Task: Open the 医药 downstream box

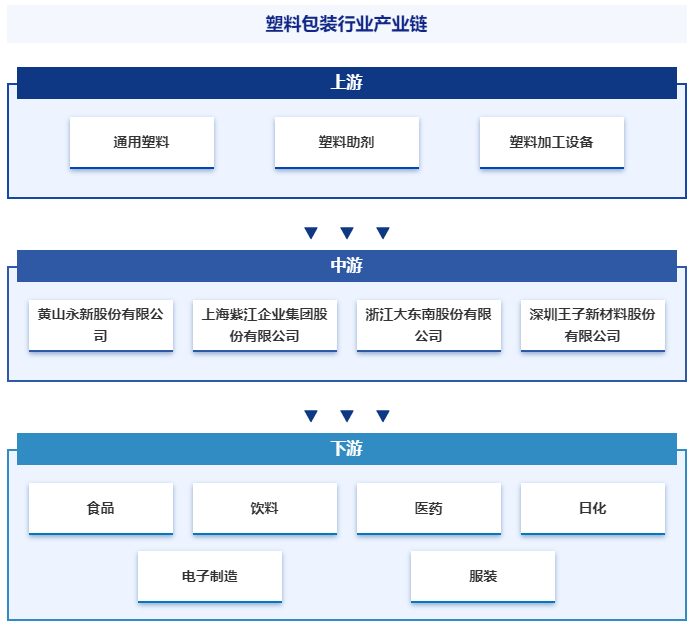Action: click(x=429, y=508)
